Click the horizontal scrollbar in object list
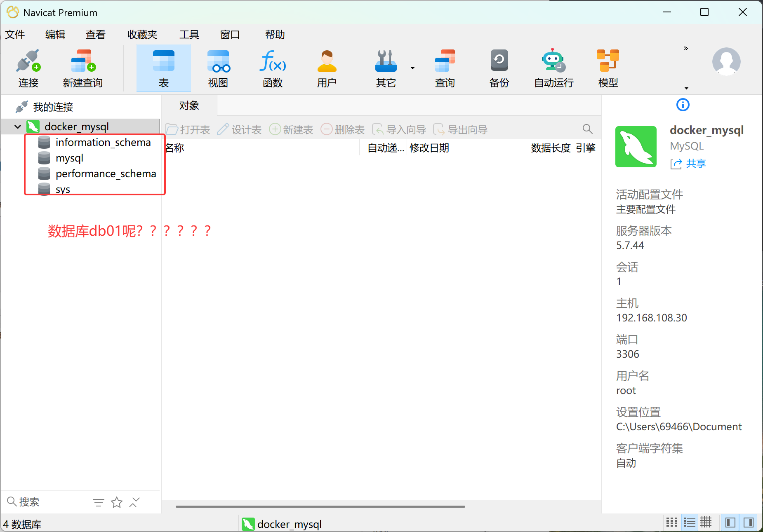 (x=320, y=506)
